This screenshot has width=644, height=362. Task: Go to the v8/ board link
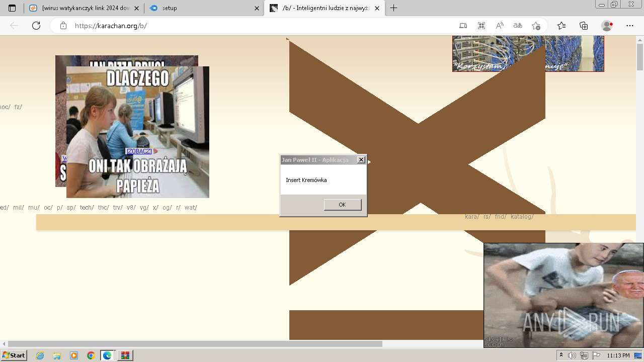click(x=131, y=208)
